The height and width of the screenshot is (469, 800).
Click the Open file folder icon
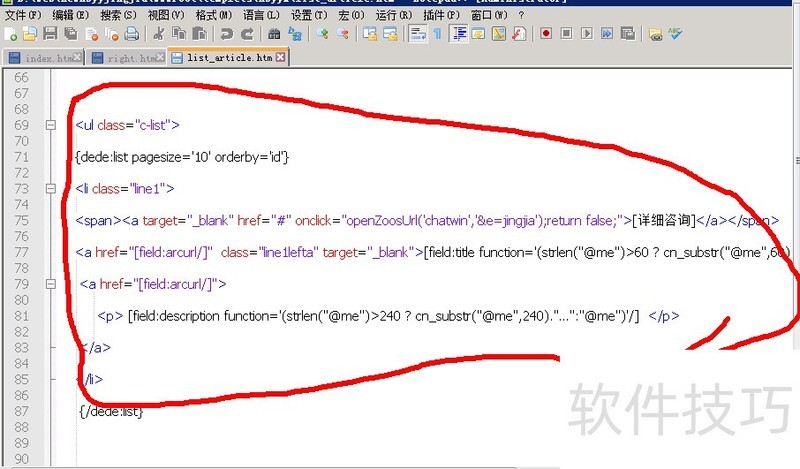30,34
